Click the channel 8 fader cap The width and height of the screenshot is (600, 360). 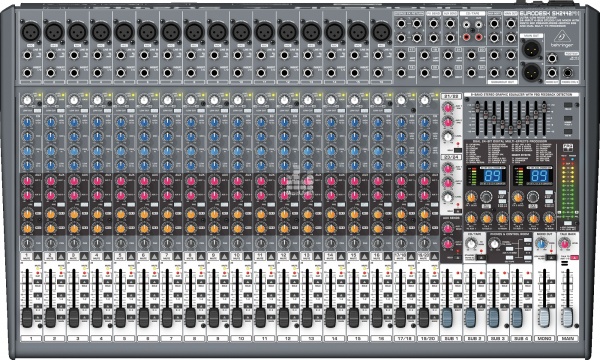click(191, 318)
